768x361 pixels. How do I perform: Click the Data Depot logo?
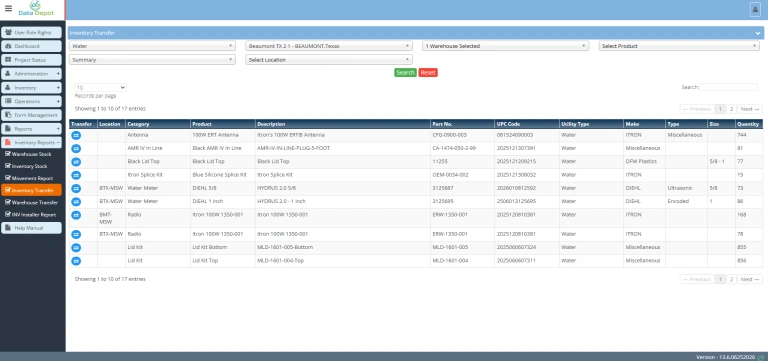tap(36, 9)
